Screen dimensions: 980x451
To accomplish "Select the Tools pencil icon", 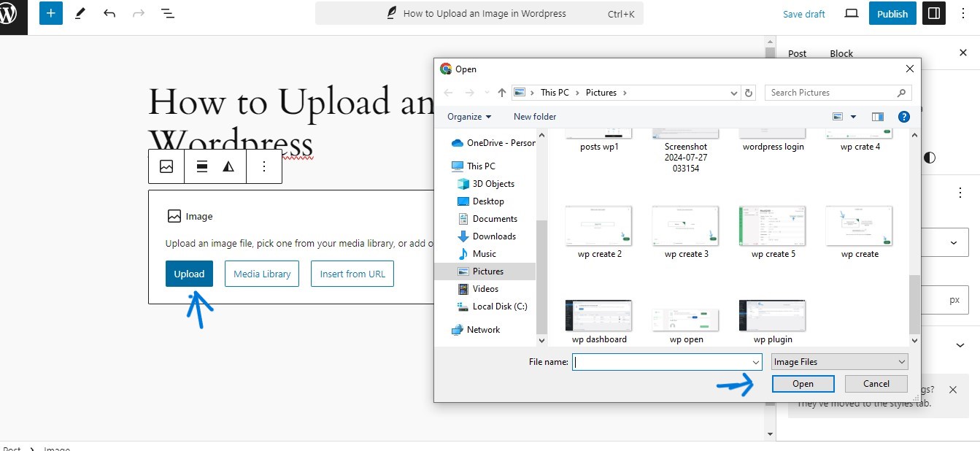I will coord(80,13).
